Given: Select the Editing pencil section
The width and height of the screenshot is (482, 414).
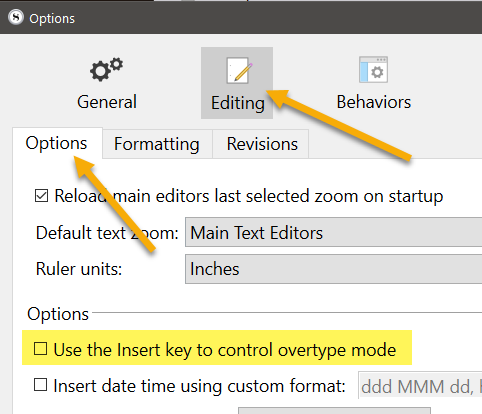Looking at the screenshot, I should (x=237, y=83).
